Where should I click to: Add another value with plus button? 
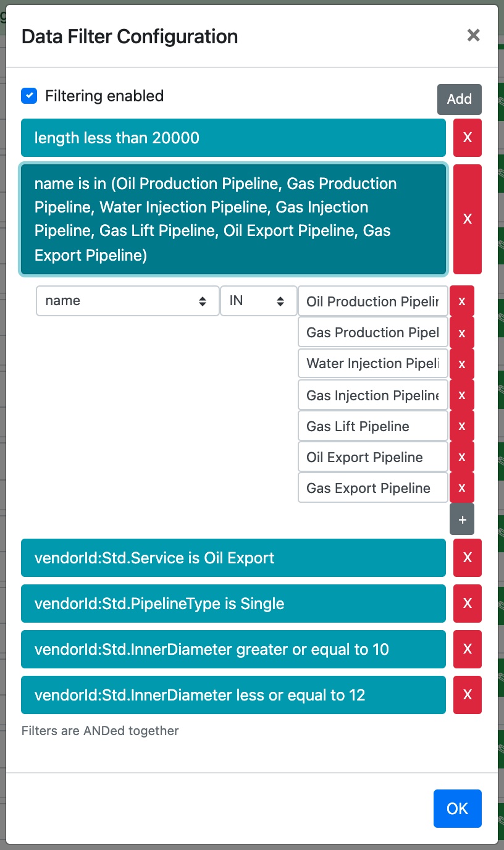tap(461, 520)
